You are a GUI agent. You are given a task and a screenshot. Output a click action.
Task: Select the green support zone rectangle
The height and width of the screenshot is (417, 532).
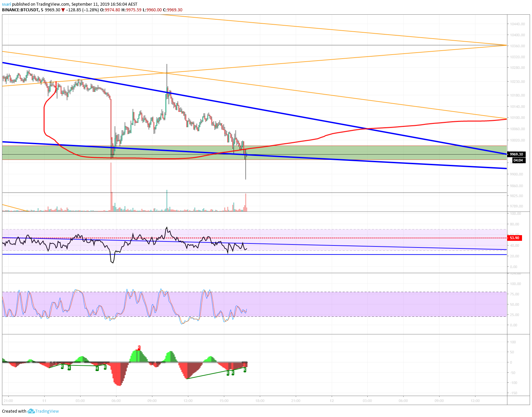coord(254,153)
